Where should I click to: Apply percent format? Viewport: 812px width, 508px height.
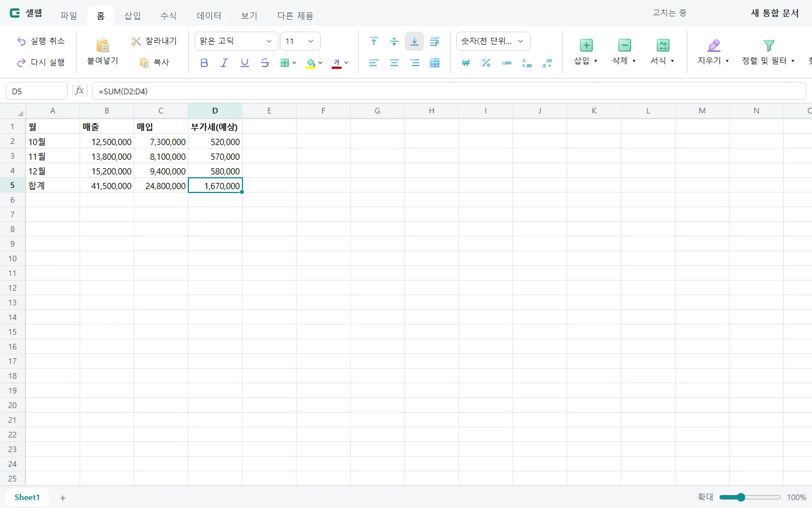click(x=486, y=63)
